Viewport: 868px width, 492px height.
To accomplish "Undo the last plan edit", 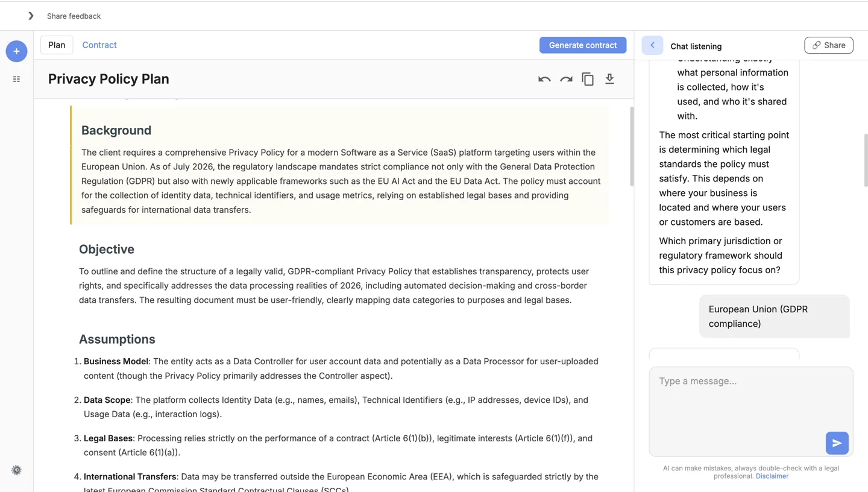I will tap(544, 79).
